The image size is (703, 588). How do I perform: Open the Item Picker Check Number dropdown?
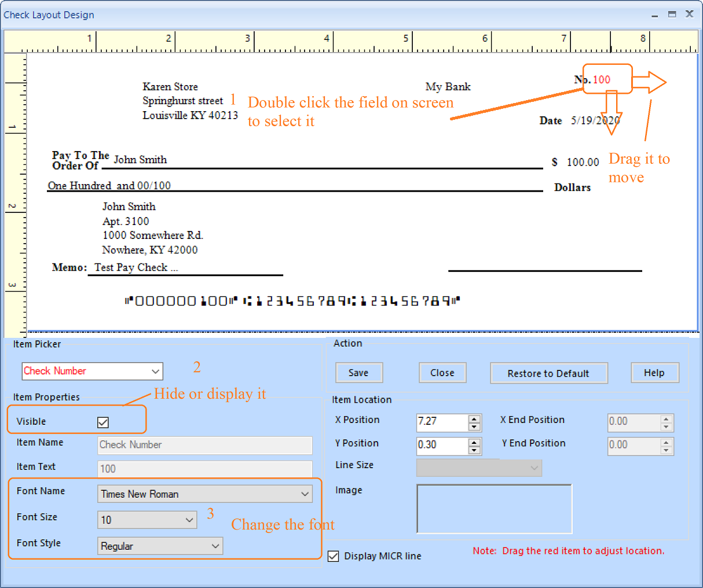pyautogui.click(x=155, y=372)
